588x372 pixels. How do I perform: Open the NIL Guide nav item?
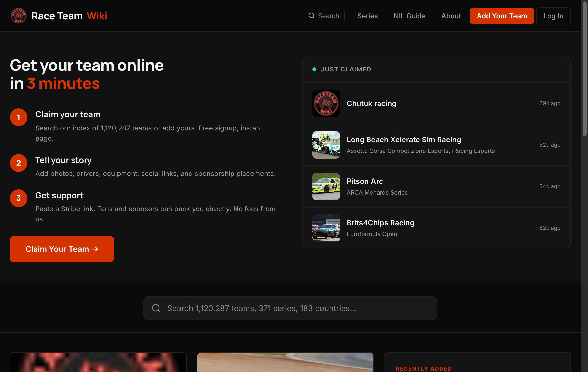pos(409,16)
